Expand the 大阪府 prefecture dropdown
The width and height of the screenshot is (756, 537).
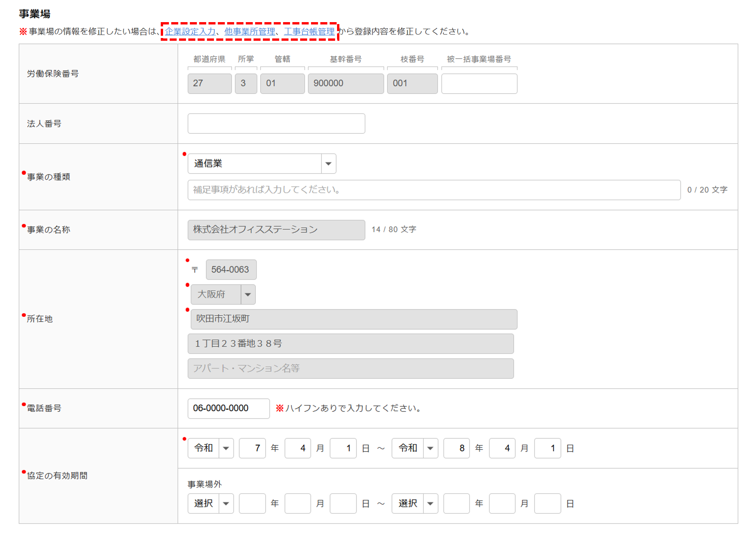(x=223, y=294)
